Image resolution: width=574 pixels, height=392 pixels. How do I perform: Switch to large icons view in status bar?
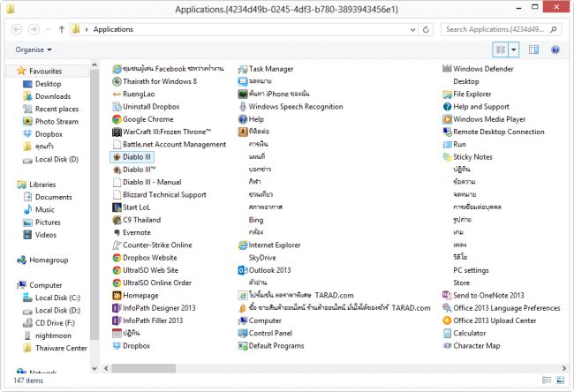pos(560,380)
